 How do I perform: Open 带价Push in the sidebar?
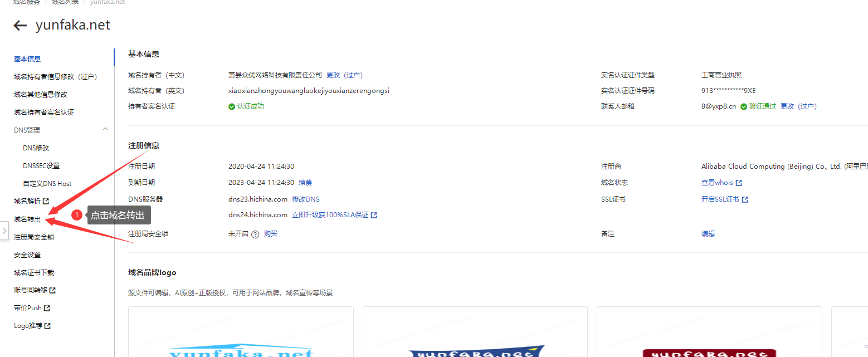[x=28, y=309]
